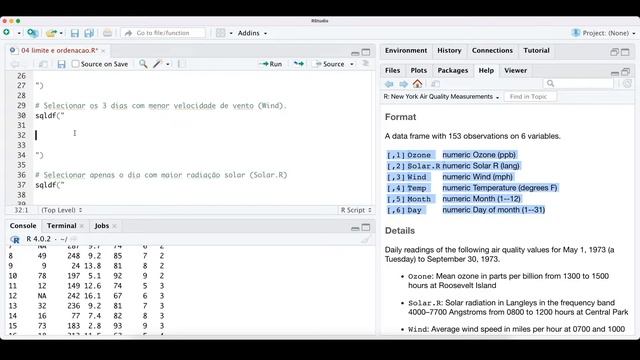Close the Jobs tab

click(x=114, y=226)
